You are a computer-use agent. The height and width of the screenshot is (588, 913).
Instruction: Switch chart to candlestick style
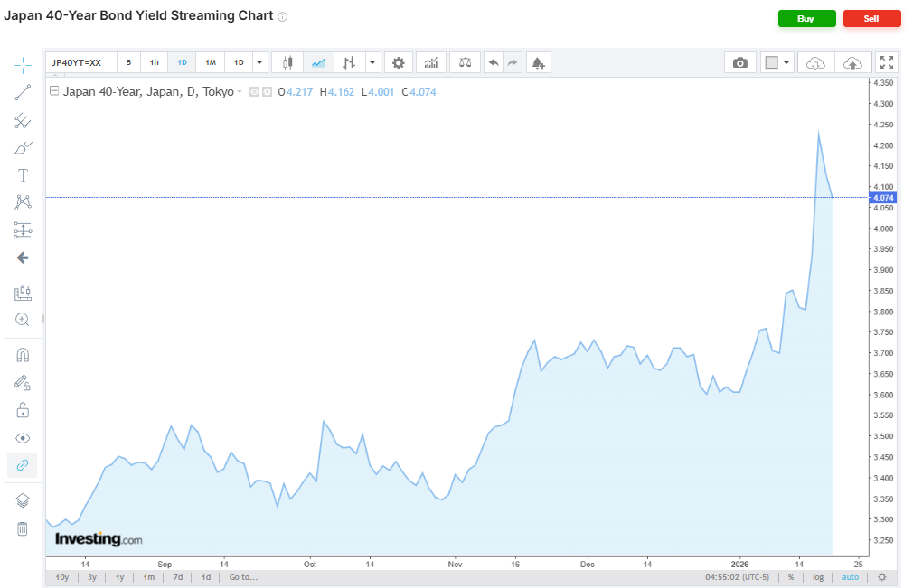(x=288, y=62)
